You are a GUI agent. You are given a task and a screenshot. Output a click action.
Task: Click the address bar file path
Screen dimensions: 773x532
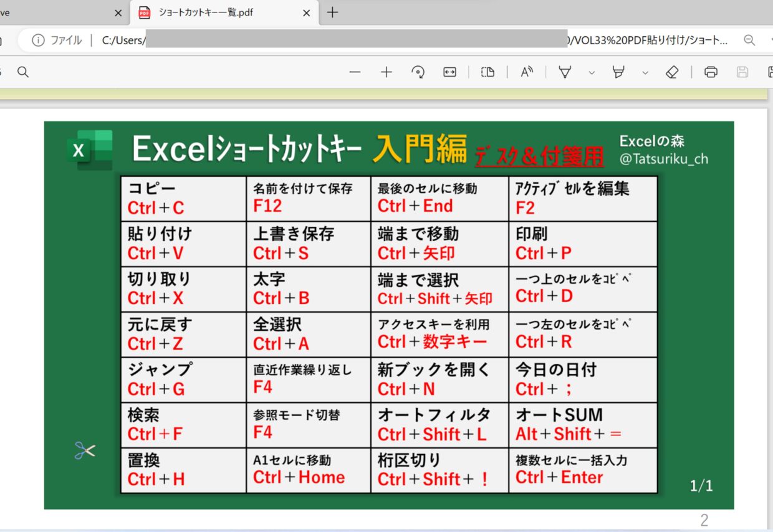415,40
